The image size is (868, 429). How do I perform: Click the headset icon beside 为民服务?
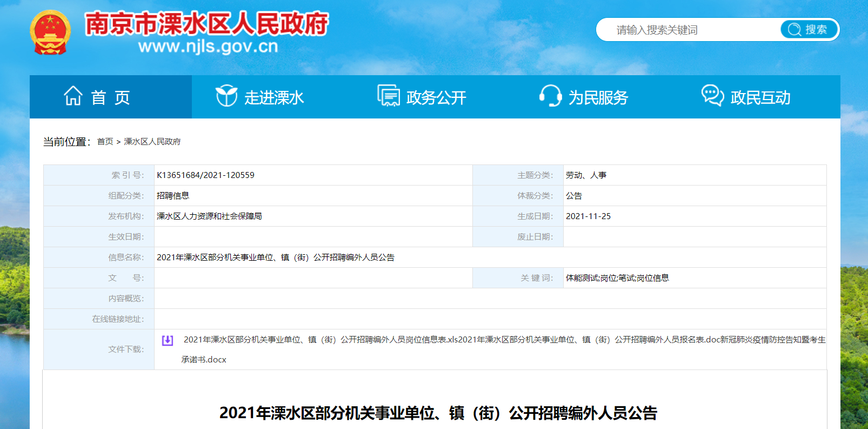[x=550, y=96]
